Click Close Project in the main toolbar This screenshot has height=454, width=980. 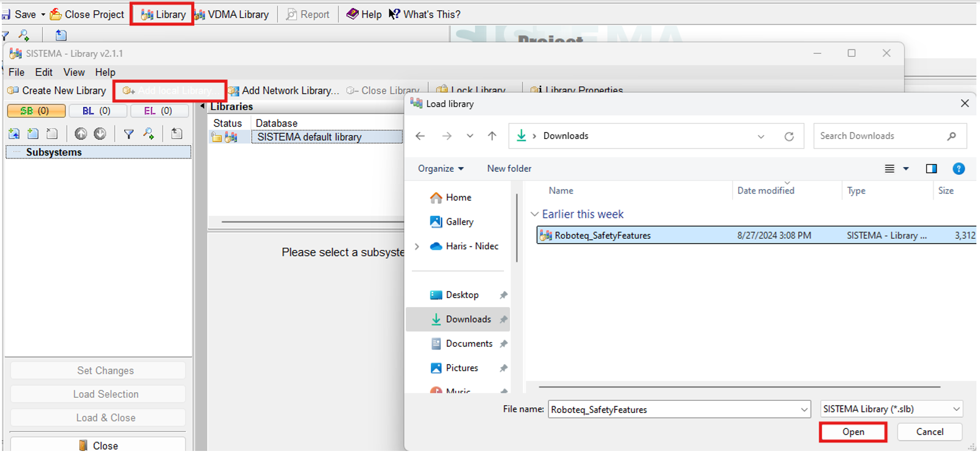tap(87, 14)
